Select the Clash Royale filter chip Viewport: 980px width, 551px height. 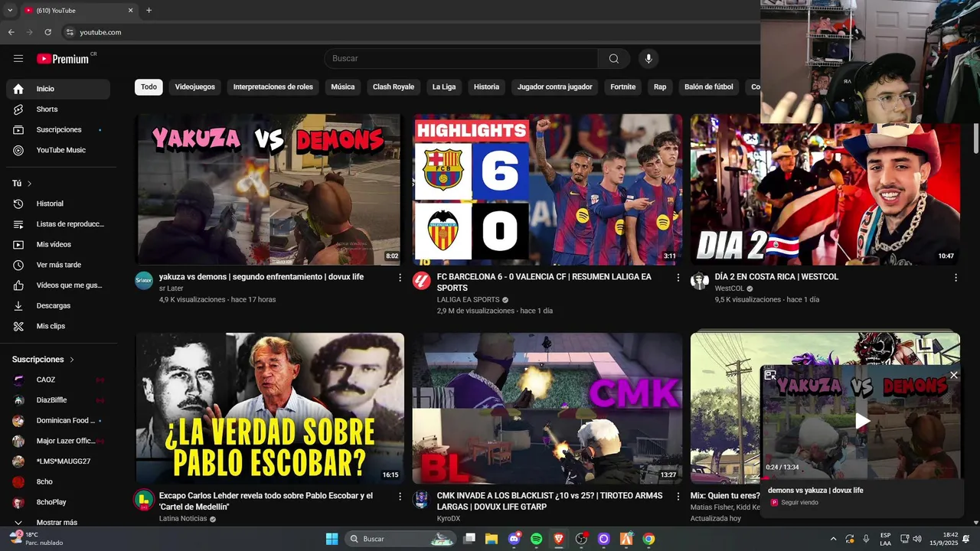tap(394, 87)
